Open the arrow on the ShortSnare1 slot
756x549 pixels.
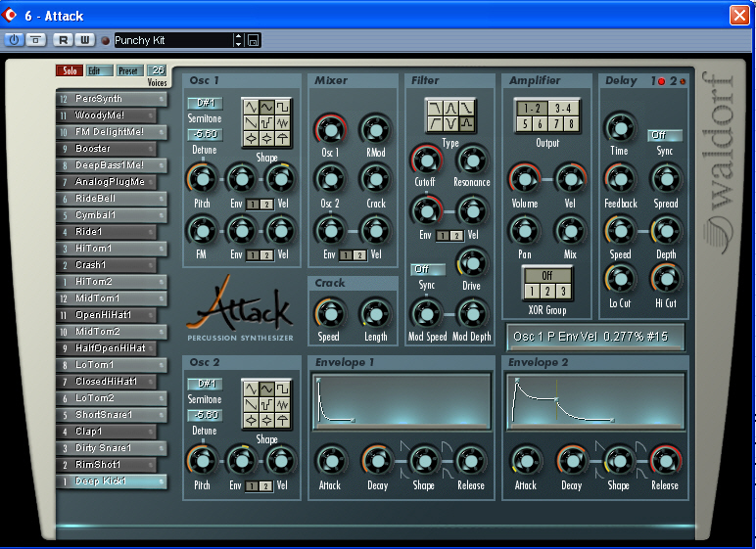(162, 415)
